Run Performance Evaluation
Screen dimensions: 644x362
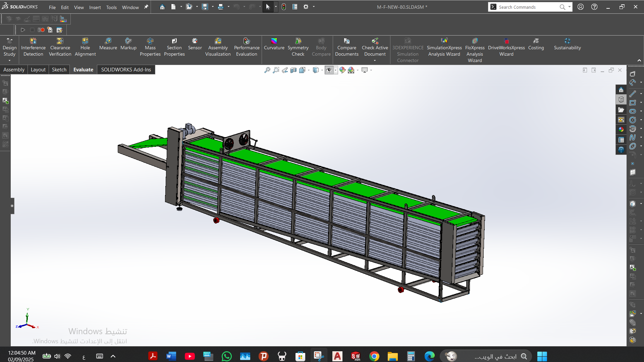point(247,47)
